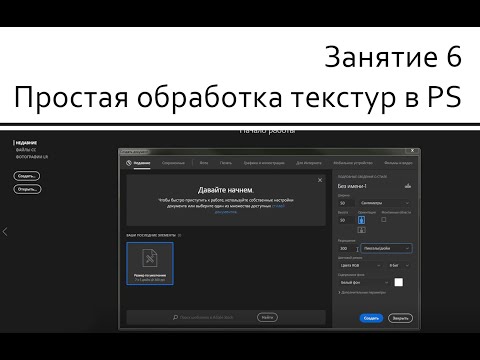Click the clock icon beside Недавние tab
This screenshot has width=480, height=360.
click(x=129, y=163)
